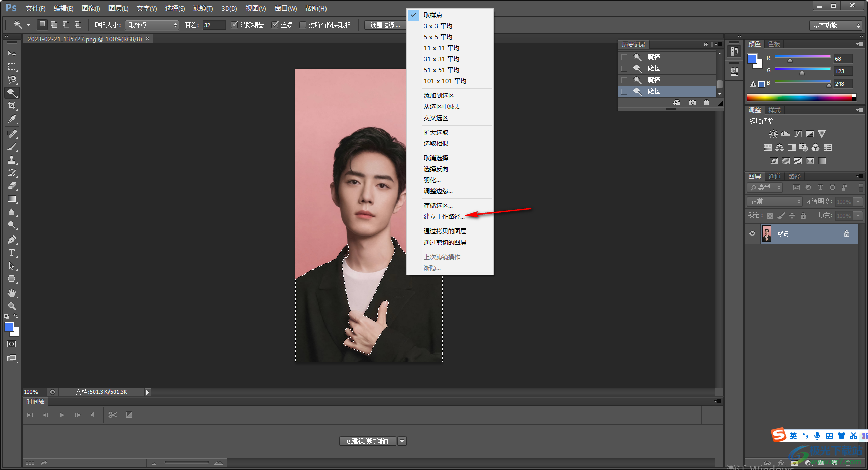The image size is (868, 470).
Task: Select the Eraser tool
Action: click(12, 186)
